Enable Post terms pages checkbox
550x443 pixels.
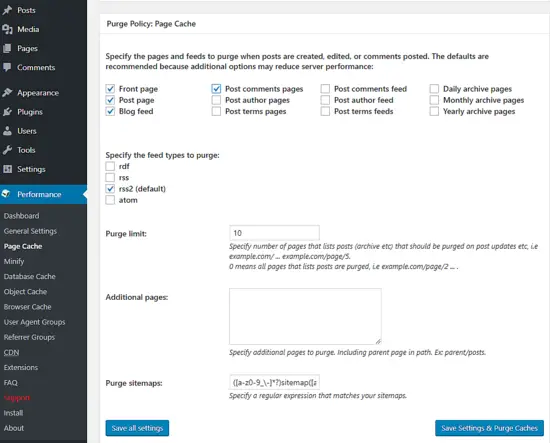pos(216,111)
